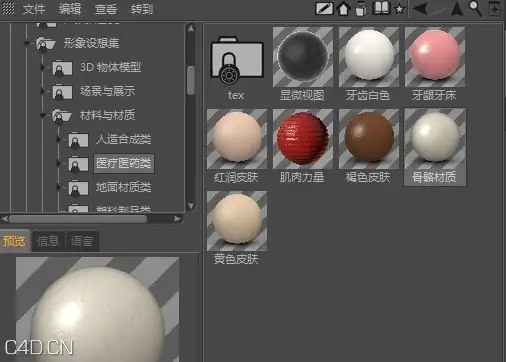Select the 红润皮肤 skin material sphere
Viewport: 506px width, 362px height.
pos(237,139)
